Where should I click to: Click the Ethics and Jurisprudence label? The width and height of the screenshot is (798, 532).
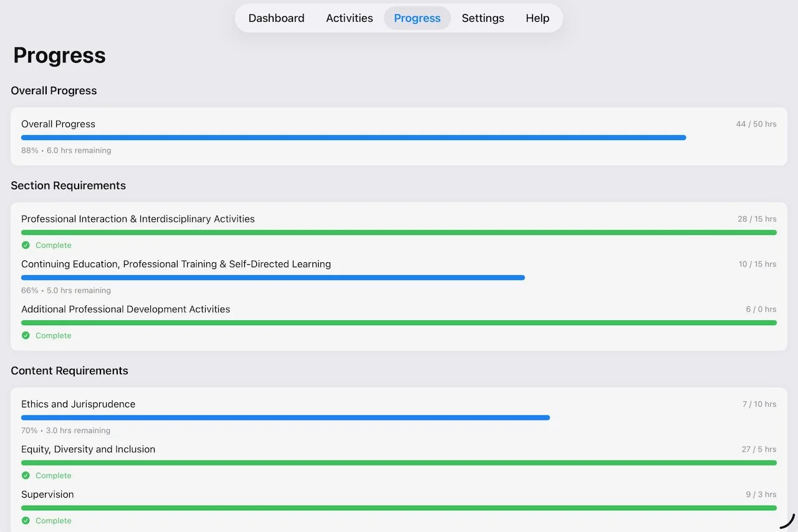click(78, 404)
